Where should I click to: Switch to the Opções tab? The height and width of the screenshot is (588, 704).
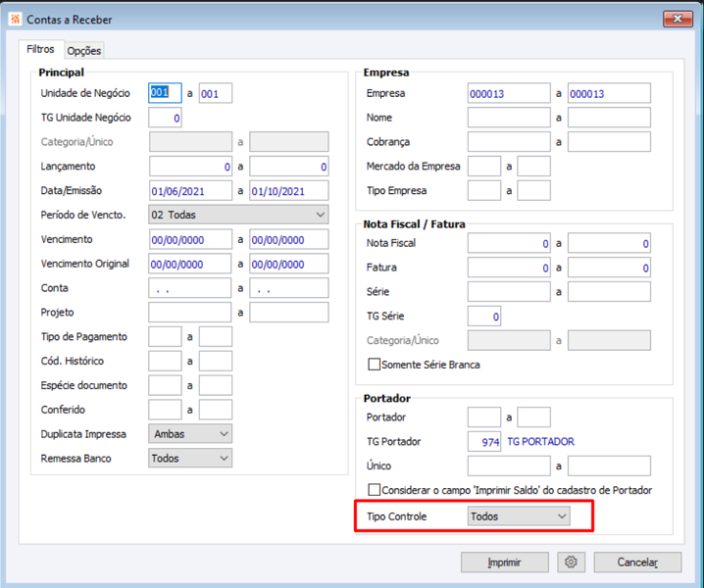pos(84,51)
